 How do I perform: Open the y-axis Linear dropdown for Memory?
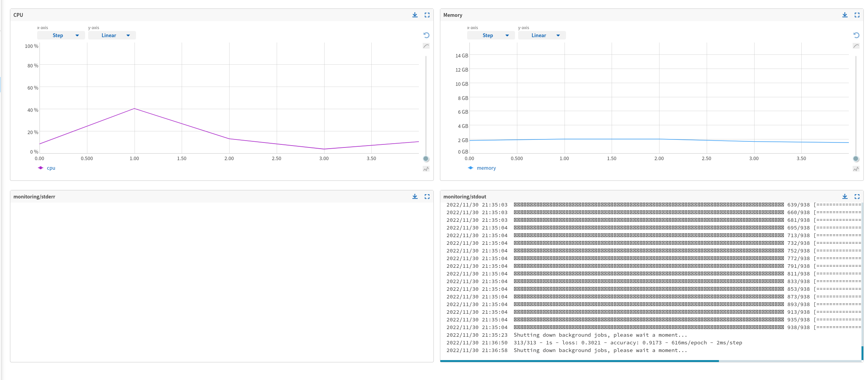tap(541, 35)
